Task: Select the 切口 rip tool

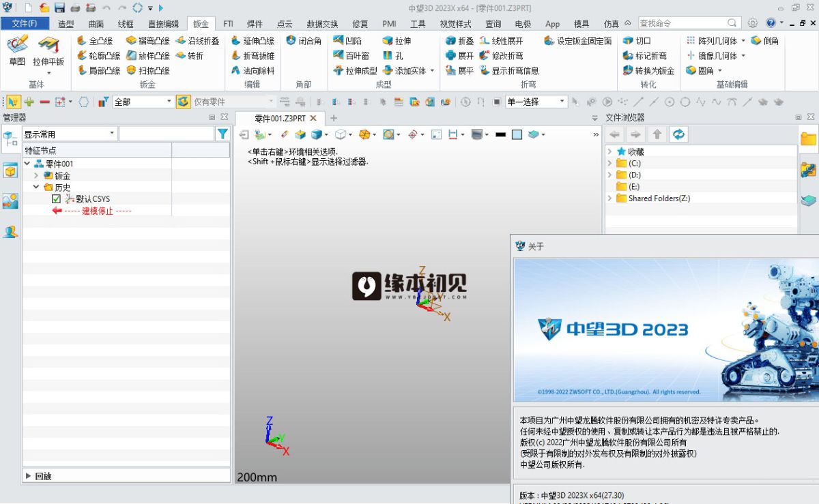Action: pos(637,41)
